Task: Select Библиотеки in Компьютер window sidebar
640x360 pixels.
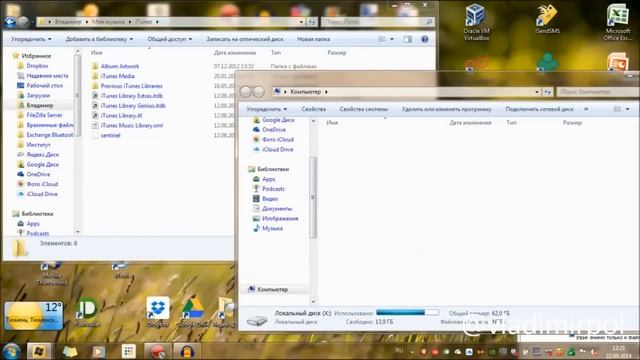Action: (x=273, y=169)
